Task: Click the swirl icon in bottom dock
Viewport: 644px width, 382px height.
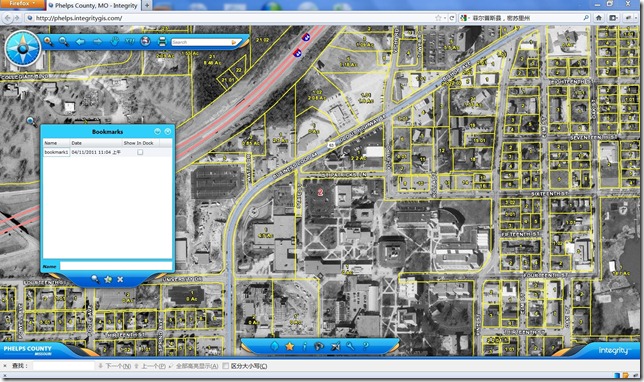Action: point(319,346)
